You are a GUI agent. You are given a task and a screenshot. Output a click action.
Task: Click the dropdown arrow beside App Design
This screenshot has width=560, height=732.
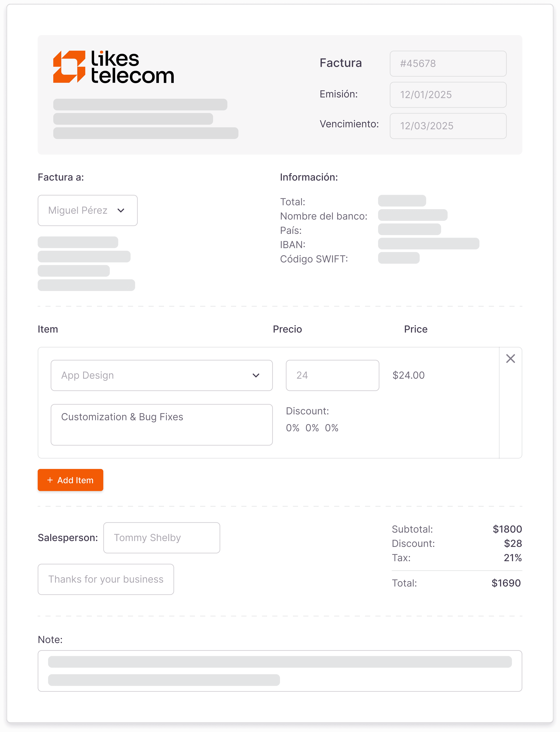pos(256,375)
